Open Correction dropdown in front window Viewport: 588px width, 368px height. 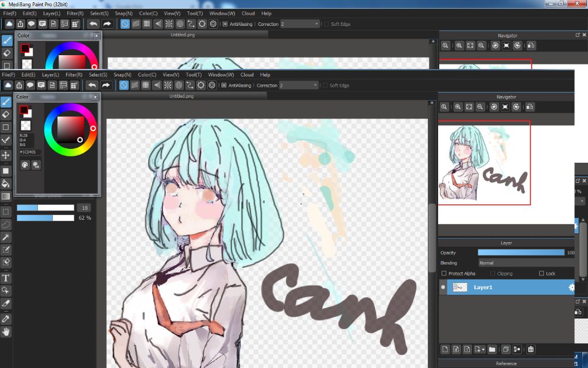pyautogui.click(x=299, y=85)
